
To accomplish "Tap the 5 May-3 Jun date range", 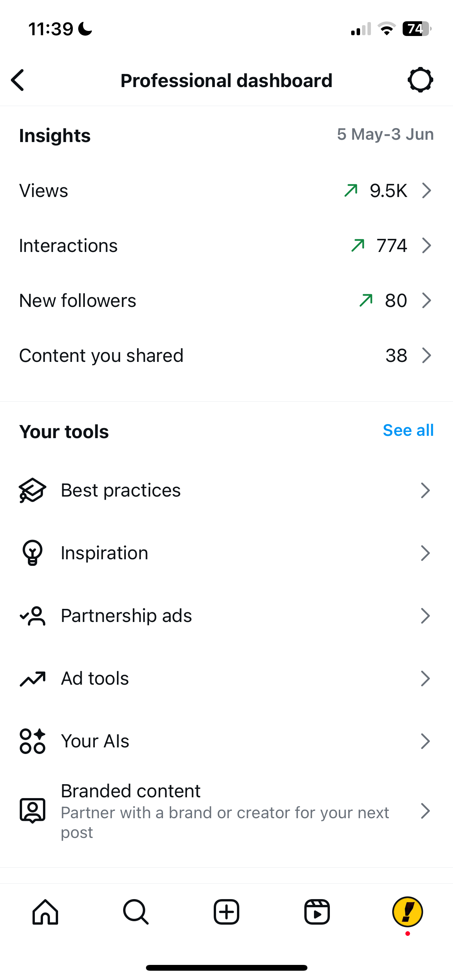I will point(385,134).
